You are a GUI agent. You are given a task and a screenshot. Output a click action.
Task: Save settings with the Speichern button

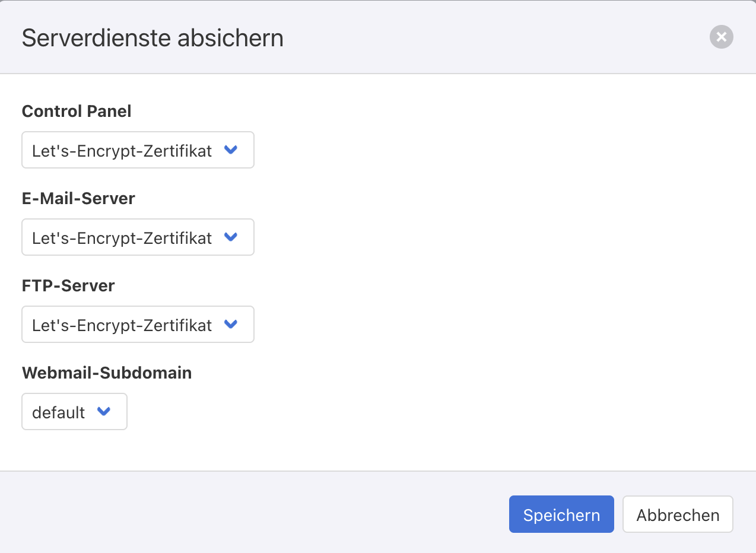coord(561,514)
